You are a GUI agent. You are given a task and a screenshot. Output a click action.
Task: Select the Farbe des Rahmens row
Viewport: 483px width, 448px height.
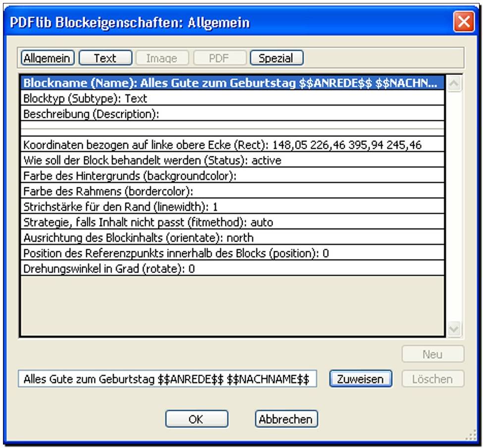232,191
